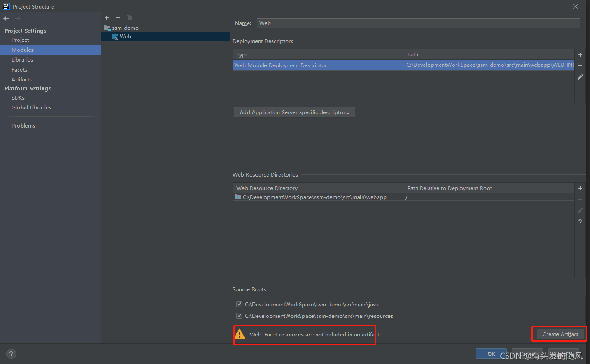
Task: Click the facet warning triangle icon
Action: click(240, 333)
